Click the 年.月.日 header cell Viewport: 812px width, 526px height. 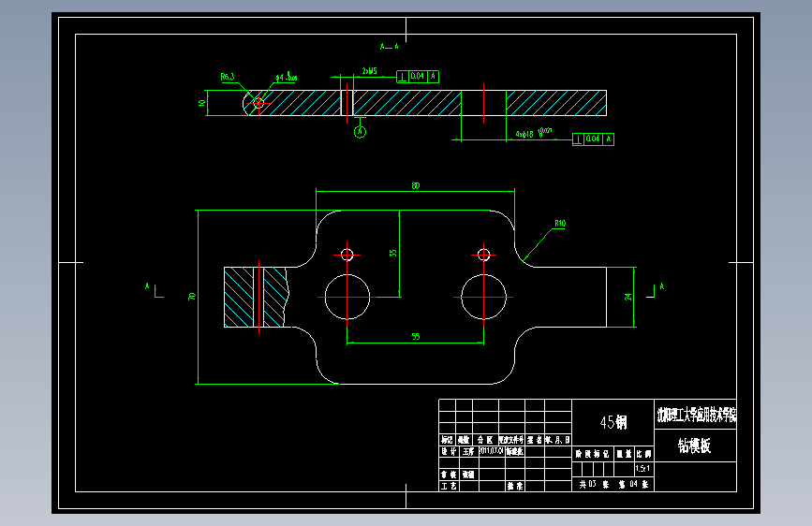tap(558, 440)
